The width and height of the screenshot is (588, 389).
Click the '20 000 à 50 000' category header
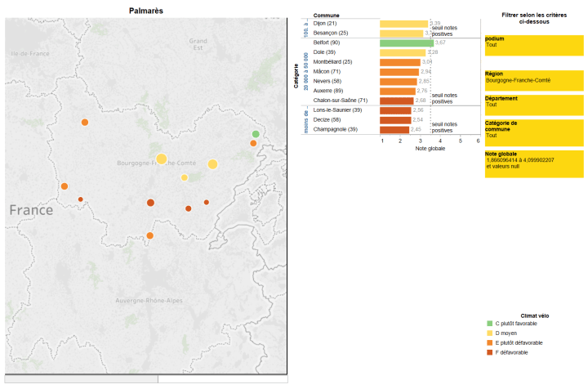coord(305,71)
